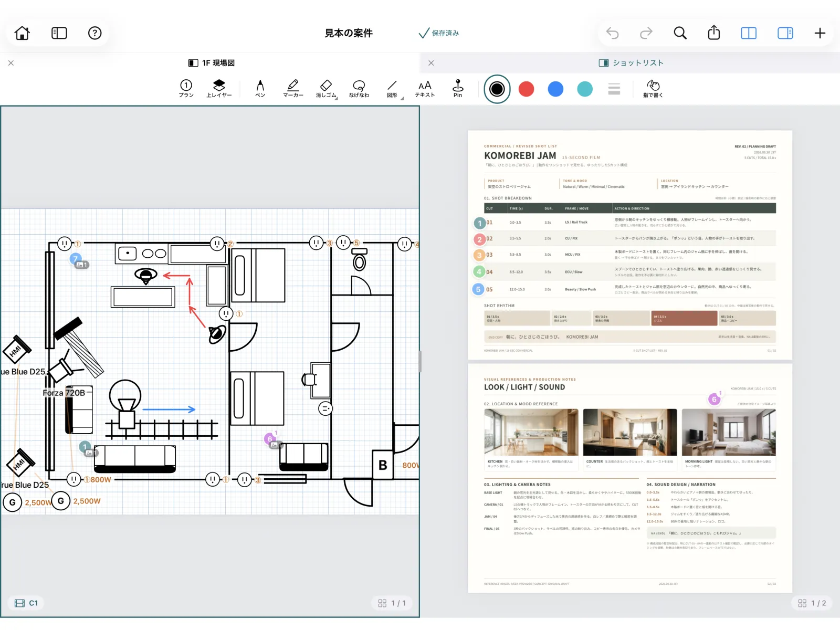
Task: Select the 図形 shape tool
Action: pos(392,88)
